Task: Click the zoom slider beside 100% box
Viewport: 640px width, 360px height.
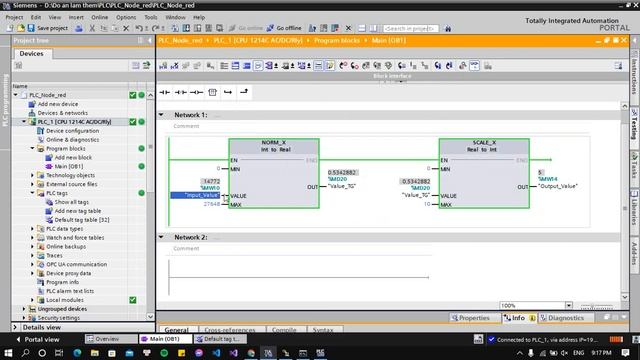Action: [x=596, y=306]
